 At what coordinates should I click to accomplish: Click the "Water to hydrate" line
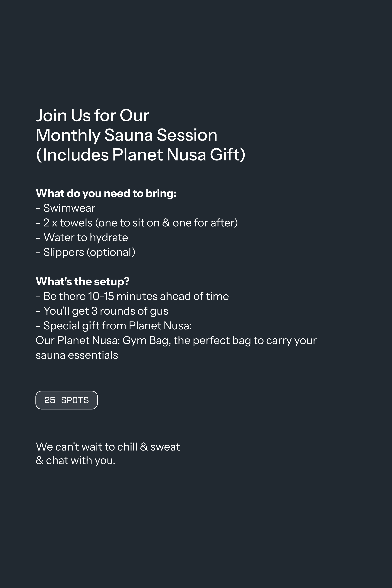point(82,237)
